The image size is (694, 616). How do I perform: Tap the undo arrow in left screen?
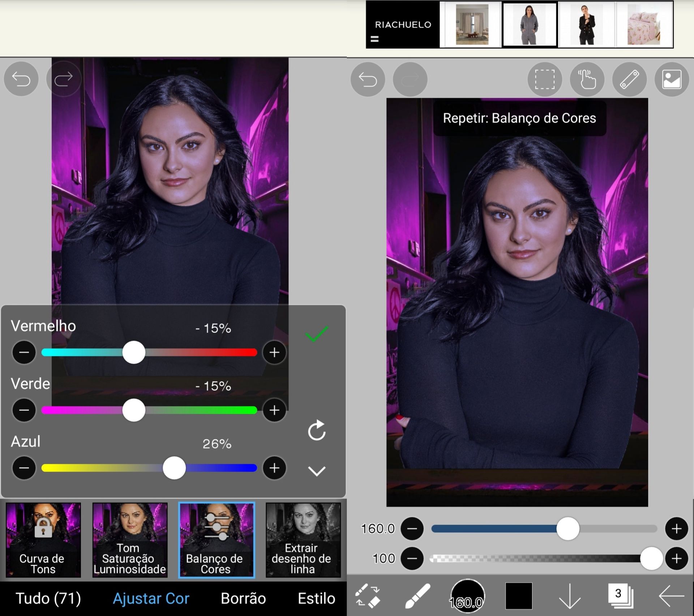(21, 79)
